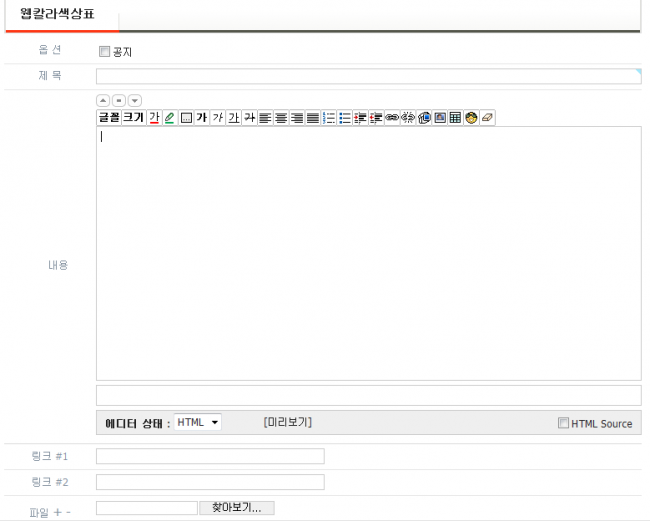Click the 링크 #1 input field
This screenshot has height=521, width=650.
point(210,456)
